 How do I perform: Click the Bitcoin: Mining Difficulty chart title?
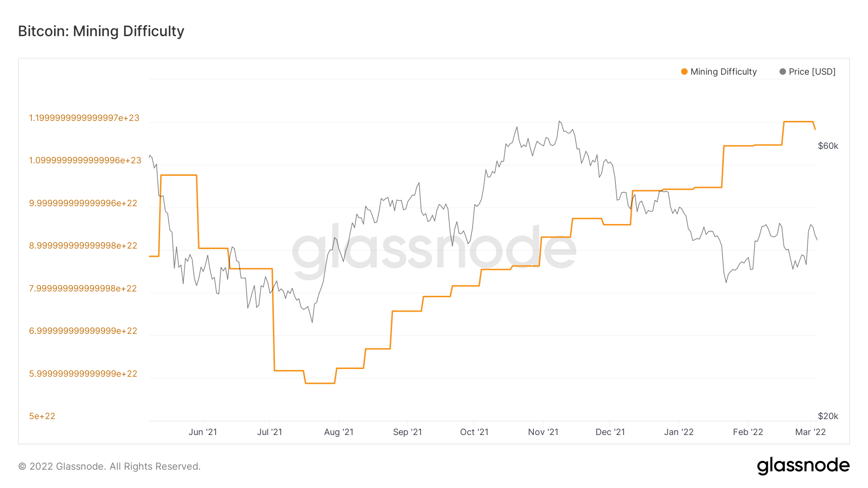click(101, 31)
